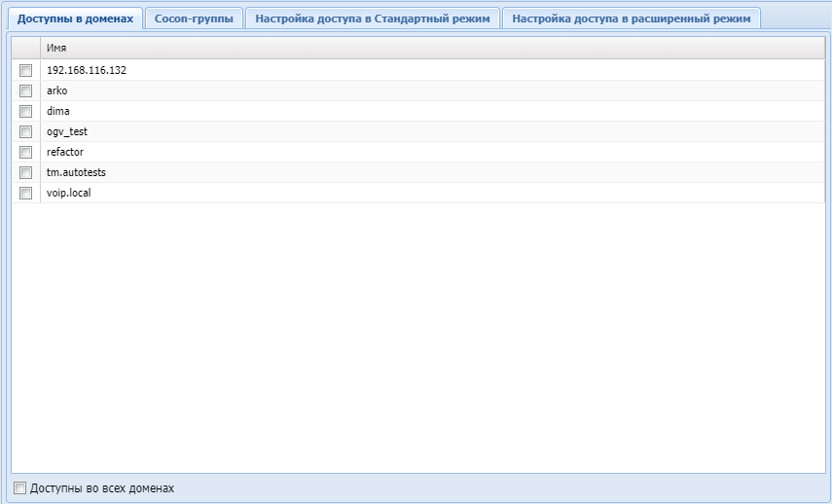
Task: Select the refactor row name
Action: click(65, 152)
